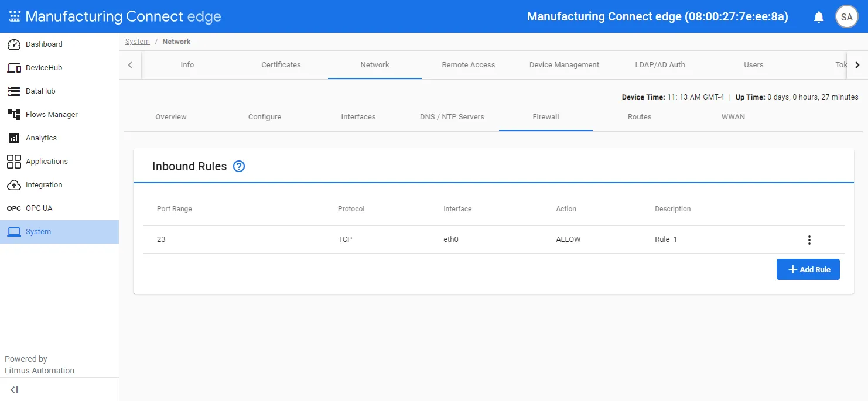Click the OPC icon in sidebar
Image resolution: width=868 pixels, height=401 pixels.
pyautogui.click(x=14, y=208)
